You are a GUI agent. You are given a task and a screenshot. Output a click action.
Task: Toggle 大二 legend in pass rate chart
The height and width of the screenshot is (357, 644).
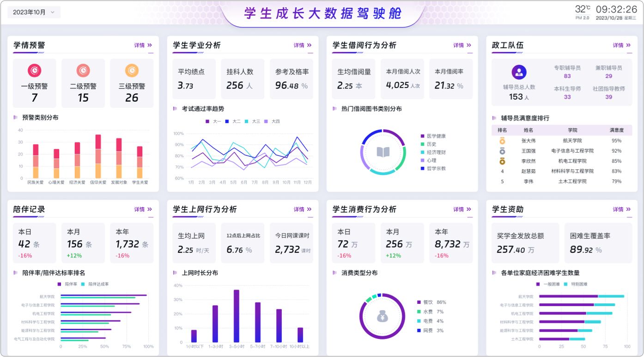(x=233, y=121)
